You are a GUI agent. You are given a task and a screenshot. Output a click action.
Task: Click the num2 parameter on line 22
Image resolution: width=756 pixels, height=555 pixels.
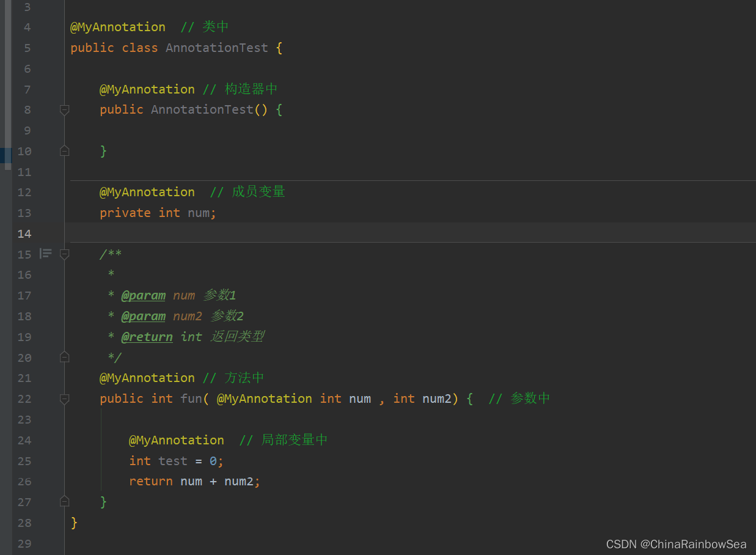click(x=437, y=399)
